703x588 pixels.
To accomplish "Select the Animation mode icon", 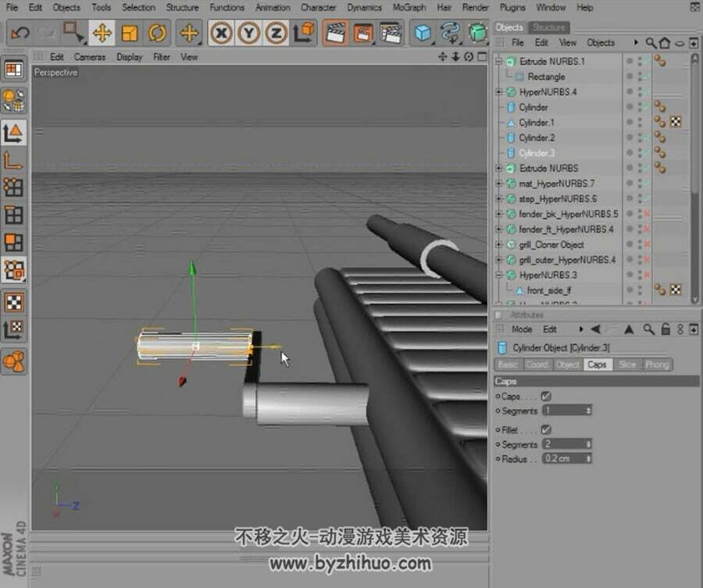I will click(13, 362).
